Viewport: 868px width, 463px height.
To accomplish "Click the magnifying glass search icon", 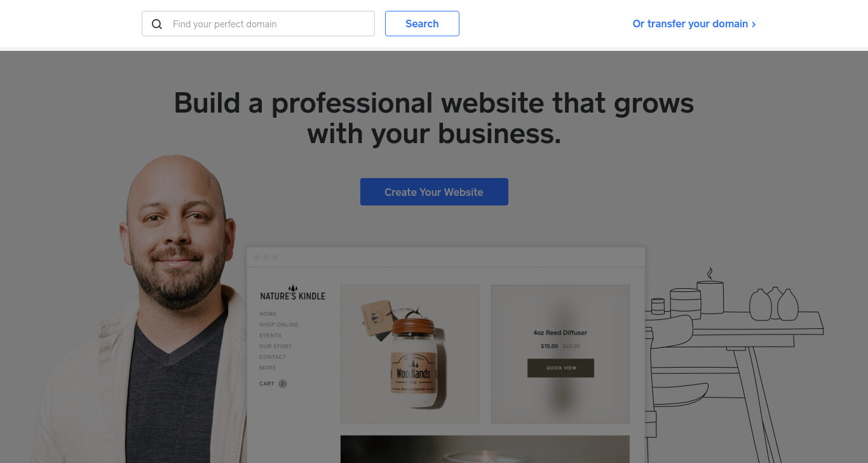I will (x=157, y=24).
